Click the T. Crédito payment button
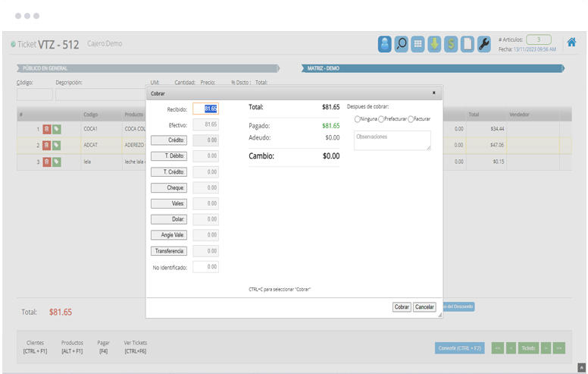 point(169,172)
